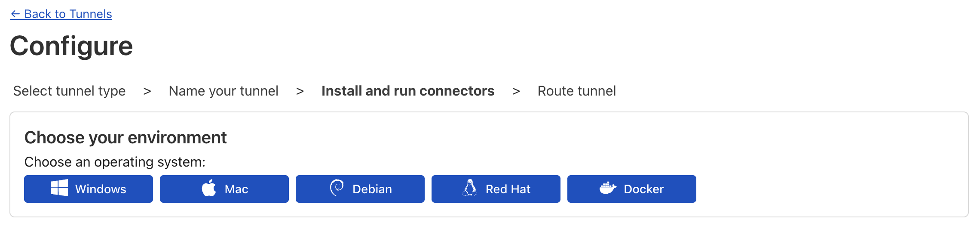
Task: Choose the Docker button label
Action: click(x=643, y=189)
